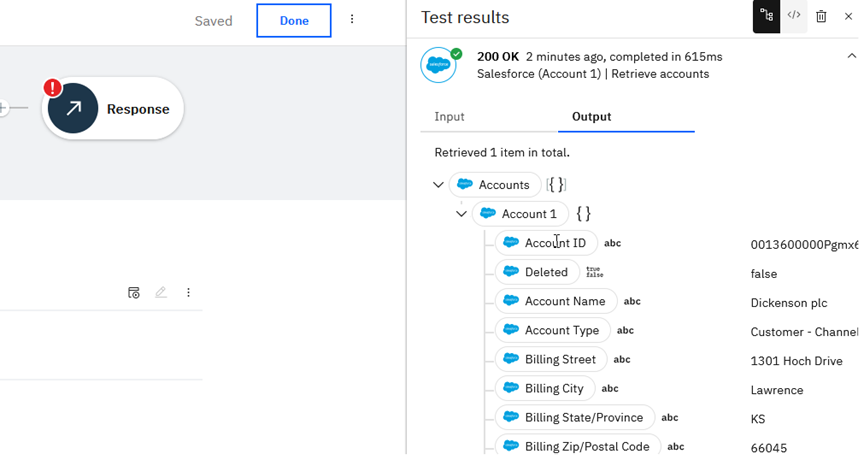Image resolution: width=860 pixels, height=456 pixels.
Task: Collapse the 200 OK result section
Action: (x=851, y=57)
